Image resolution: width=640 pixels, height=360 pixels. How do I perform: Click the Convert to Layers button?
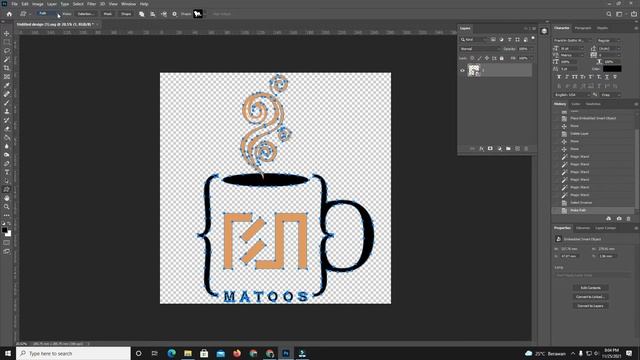591,306
